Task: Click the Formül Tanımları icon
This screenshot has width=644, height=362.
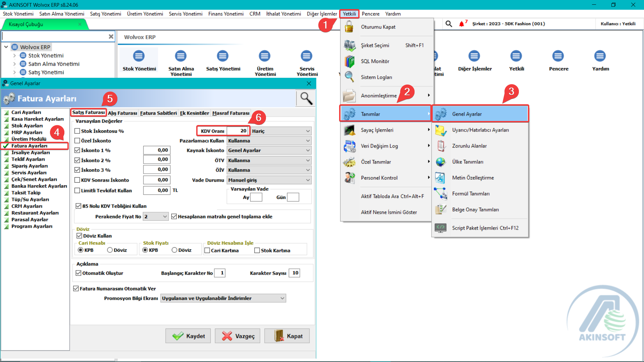Action: [440, 194]
